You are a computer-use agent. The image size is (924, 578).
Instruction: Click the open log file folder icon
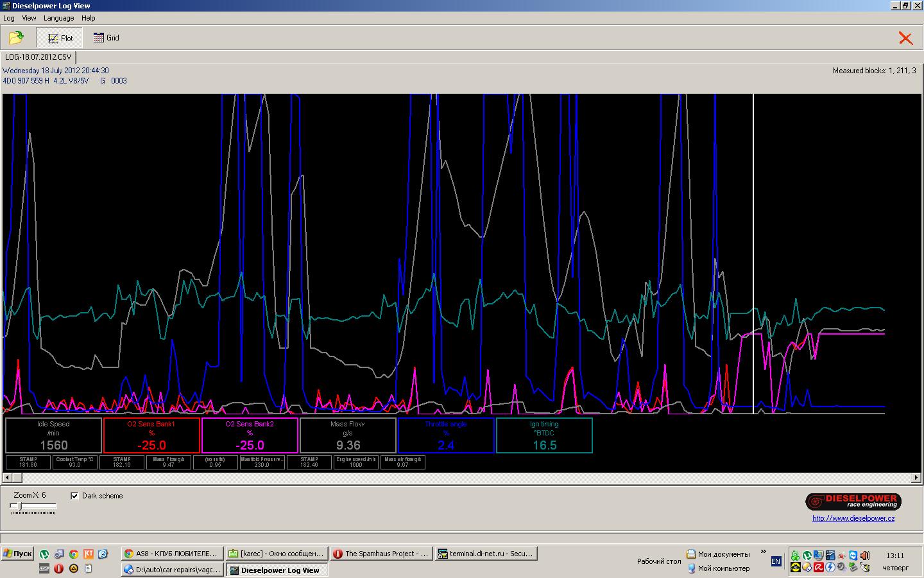coord(16,38)
